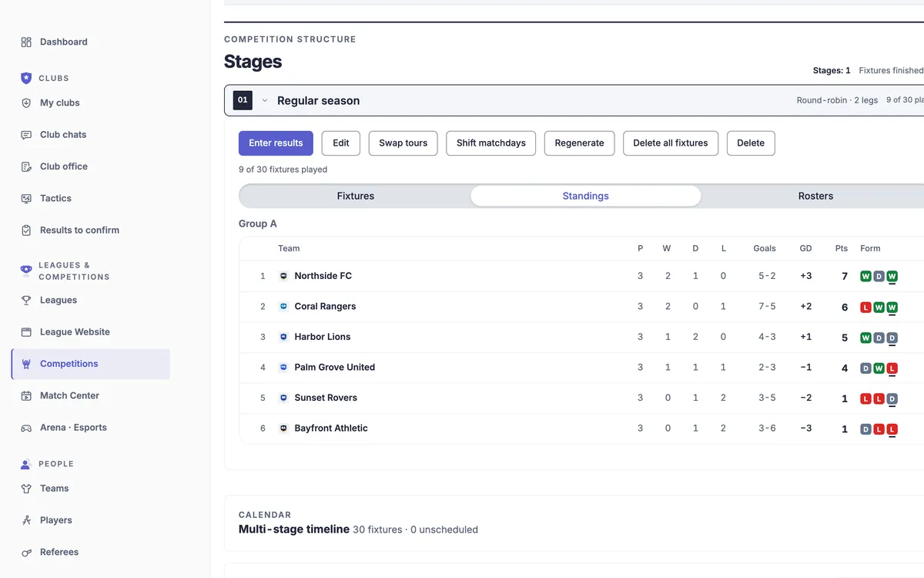Click Bayfront Athletic club crest icon

283,428
